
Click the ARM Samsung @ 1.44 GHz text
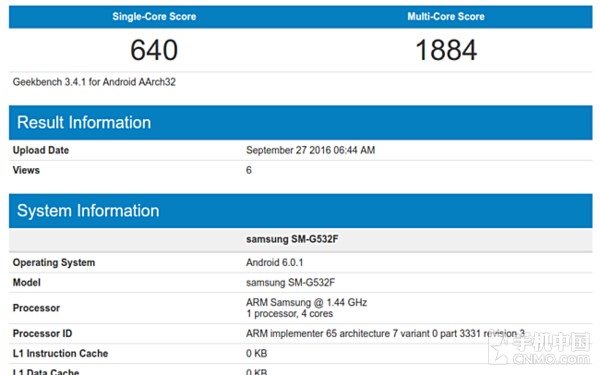pyautogui.click(x=307, y=302)
